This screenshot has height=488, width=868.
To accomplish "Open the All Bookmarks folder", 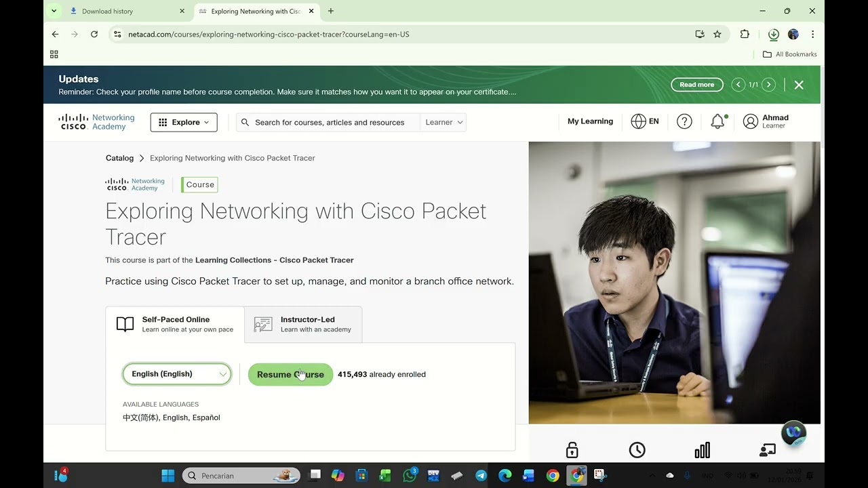I will click(x=790, y=54).
